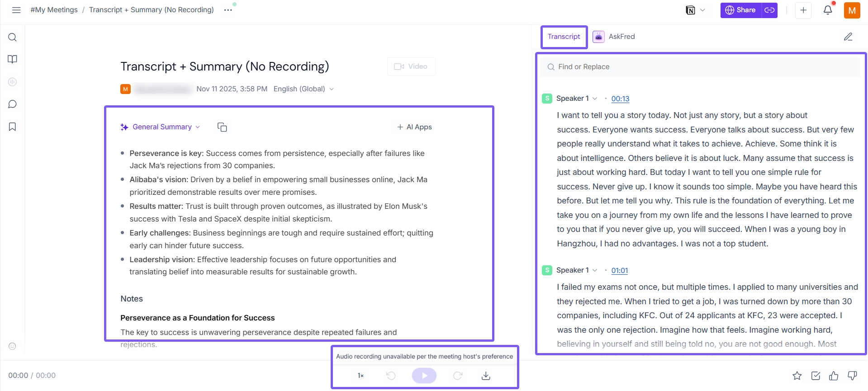Jump to the 00:13 timestamp
Image resolution: width=868 pixels, height=391 pixels.
[x=620, y=99]
